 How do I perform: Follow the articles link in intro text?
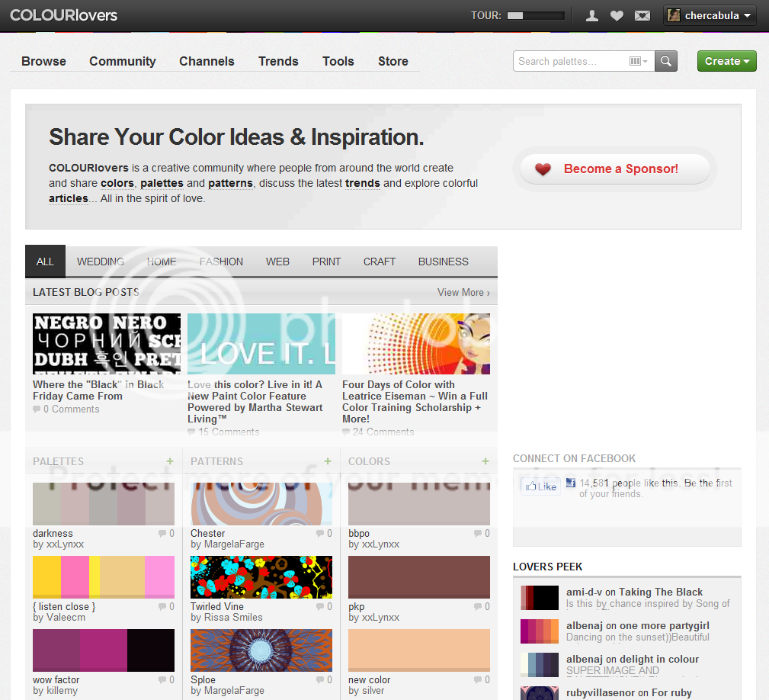click(68, 199)
